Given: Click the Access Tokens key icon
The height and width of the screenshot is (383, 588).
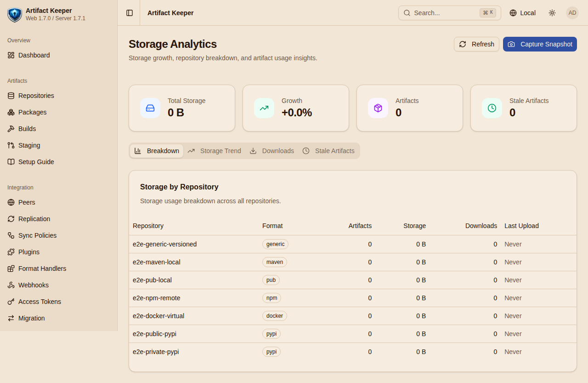Looking at the screenshot, I should [11, 302].
